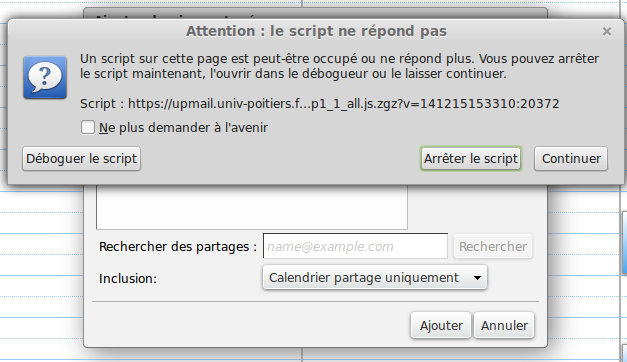This screenshot has height=362, width=627.
Task: Click the question mark speech bubble icon
Action: 45,77
